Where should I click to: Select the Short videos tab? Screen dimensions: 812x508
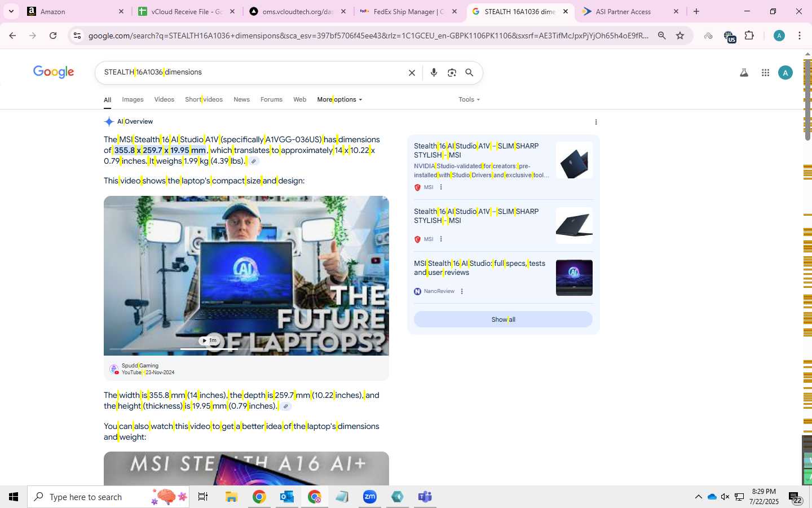[x=204, y=99]
